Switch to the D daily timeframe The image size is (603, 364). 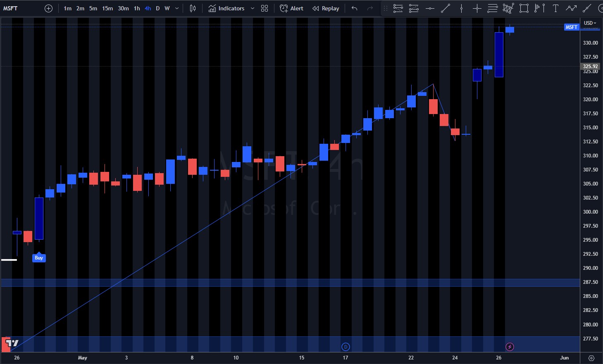[x=157, y=8]
